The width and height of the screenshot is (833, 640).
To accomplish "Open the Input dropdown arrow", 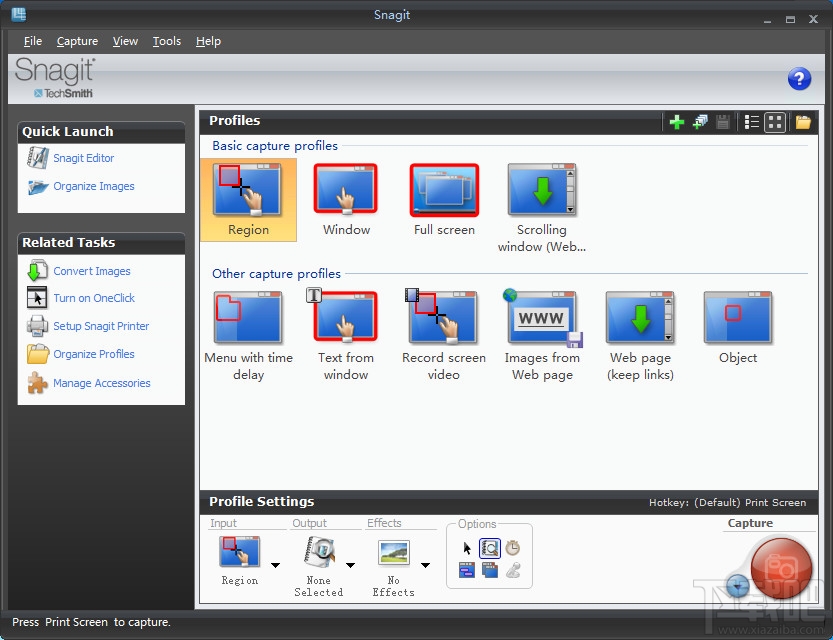I will point(275,565).
